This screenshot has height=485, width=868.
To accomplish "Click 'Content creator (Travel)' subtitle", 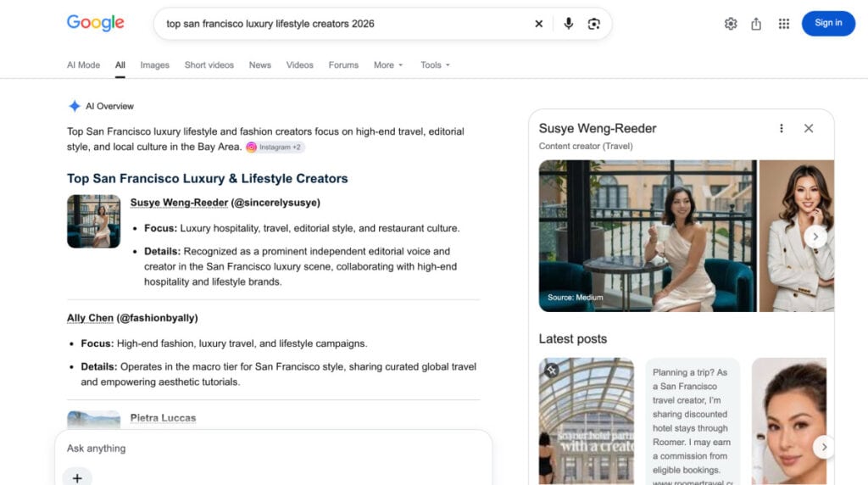I will [x=586, y=146].
